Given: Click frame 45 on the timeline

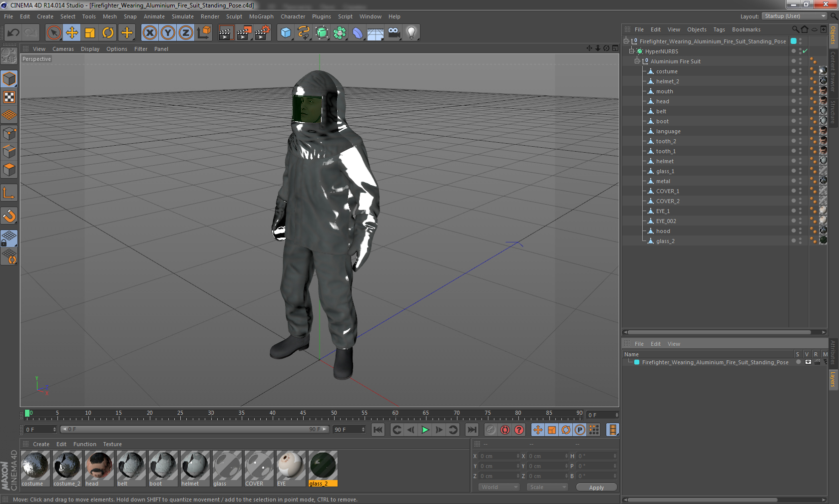Looking at the screenshot, I should point(303,414).
